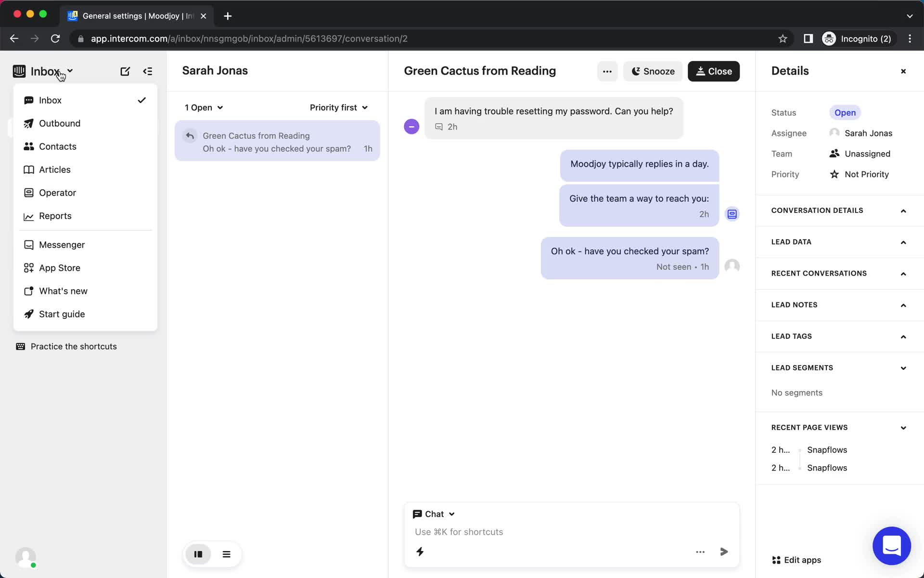Switch to split pane layout view
This screenshot has width=924, height=578.
(198, 554)
